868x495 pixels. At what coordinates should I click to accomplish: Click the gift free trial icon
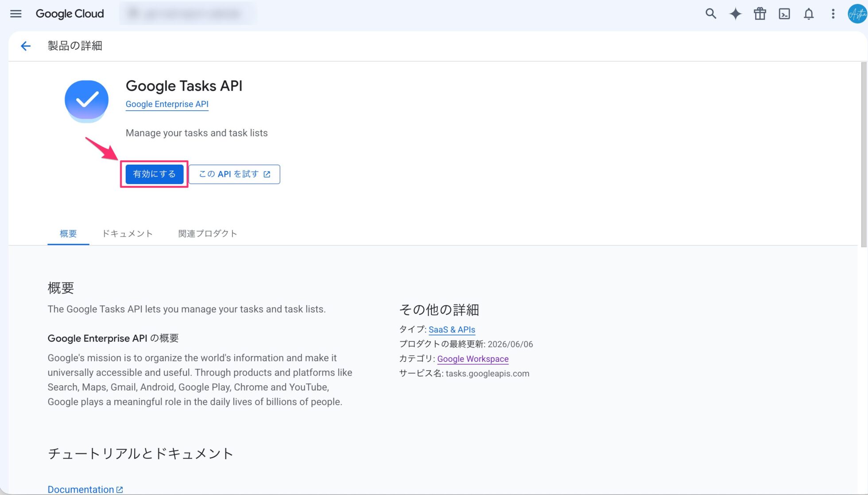[760, 14]
